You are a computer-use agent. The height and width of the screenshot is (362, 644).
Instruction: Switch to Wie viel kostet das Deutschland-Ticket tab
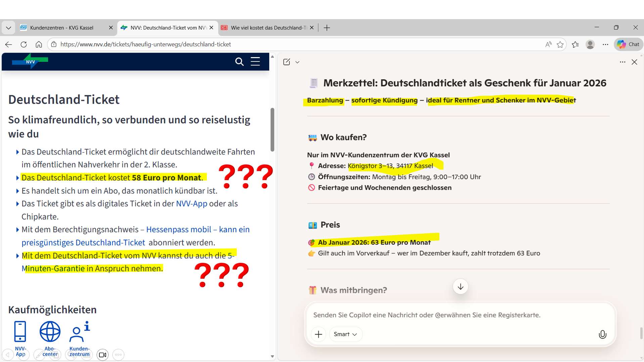tap(269, 28)
